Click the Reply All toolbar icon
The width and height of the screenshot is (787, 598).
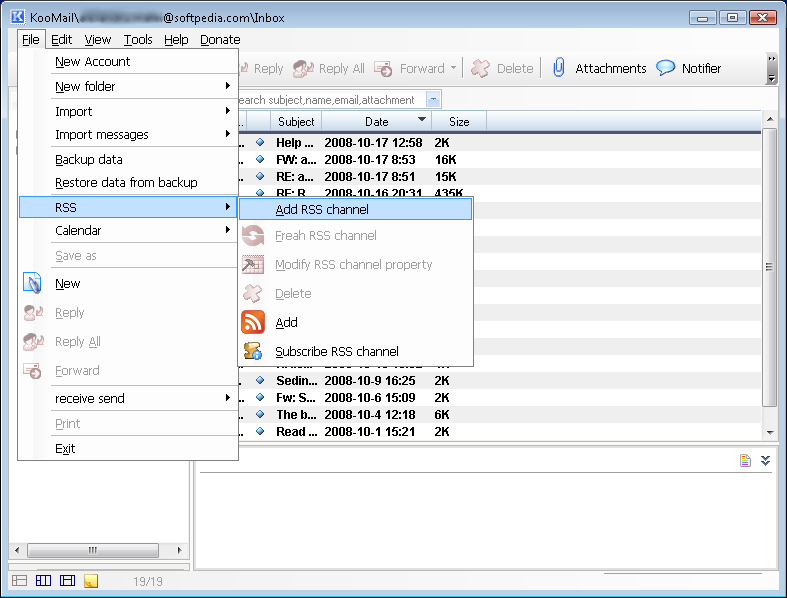pos(303,68)
